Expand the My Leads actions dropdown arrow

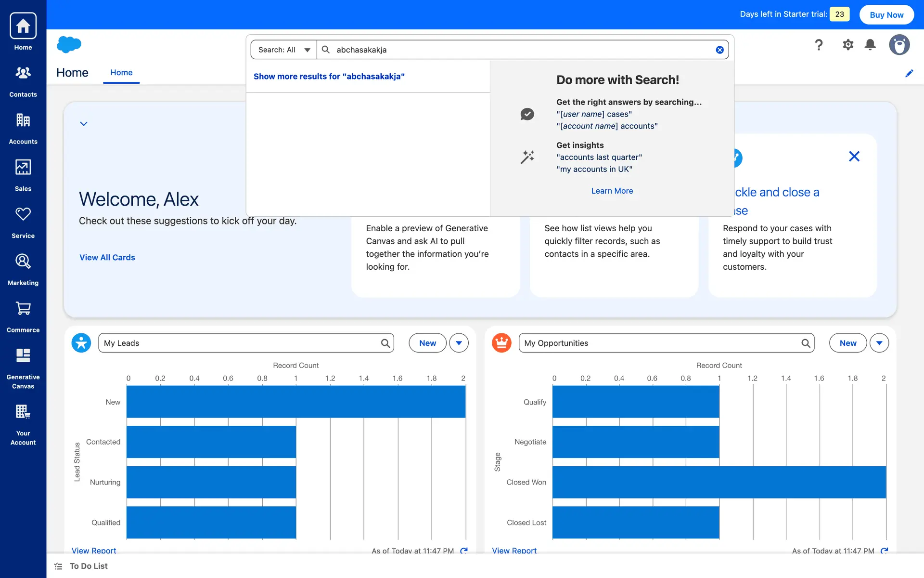459,343
